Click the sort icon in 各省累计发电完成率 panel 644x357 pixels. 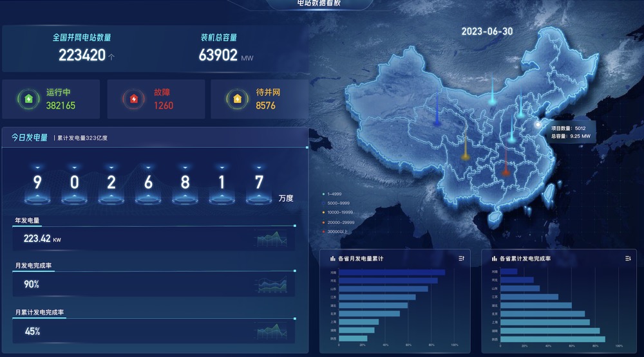pos(628,258)
